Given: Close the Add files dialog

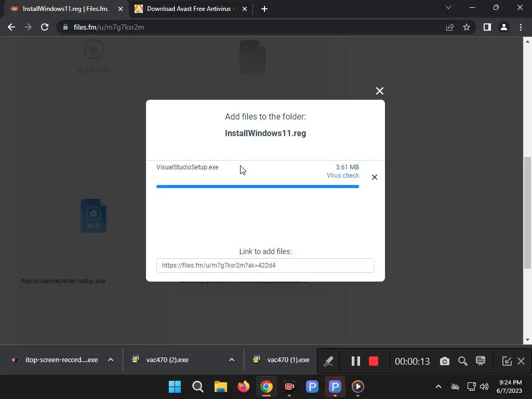Looking at the screenshot, I should [x=380, y=91].
